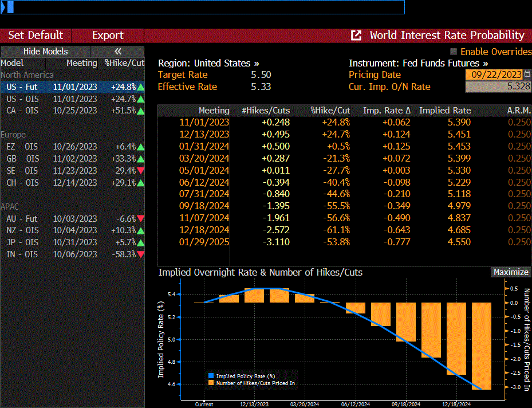Open the Region: United States selector
The image size is (532, 408).
point(208,63)
